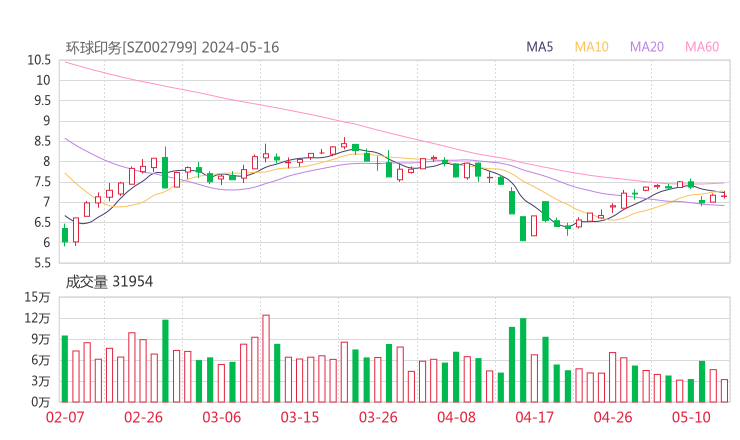Click the 6.5 price axis label
This screenshot has height=440, width=740.
(x=42, y=222)
